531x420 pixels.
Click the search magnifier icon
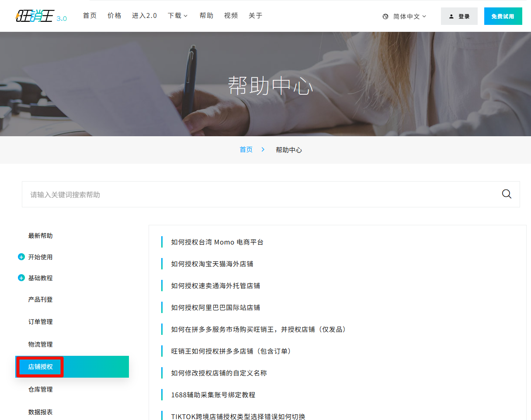[x=507, y=194]
